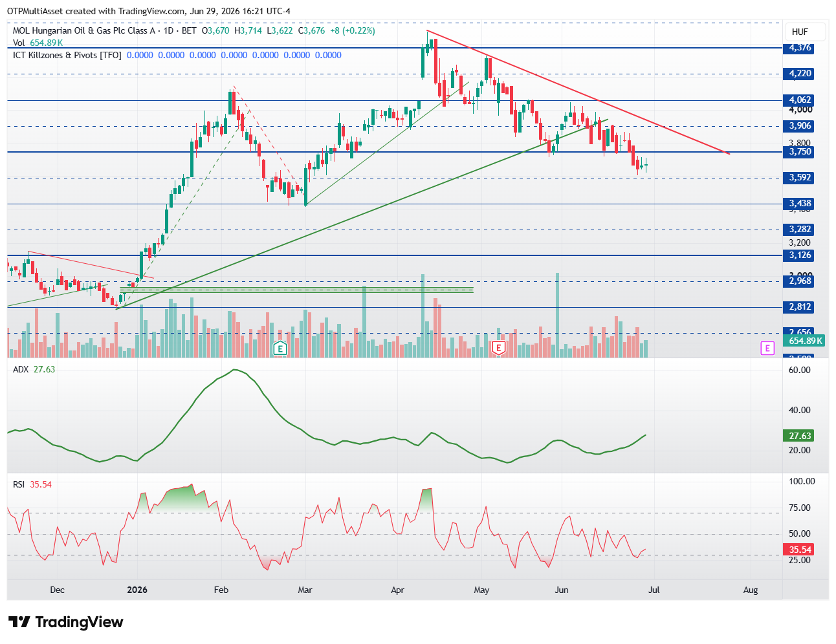The height and width of the screenshot is (644, 836).
Task: Click the red E earnings marker near May
Action: (x=498, y=349)
